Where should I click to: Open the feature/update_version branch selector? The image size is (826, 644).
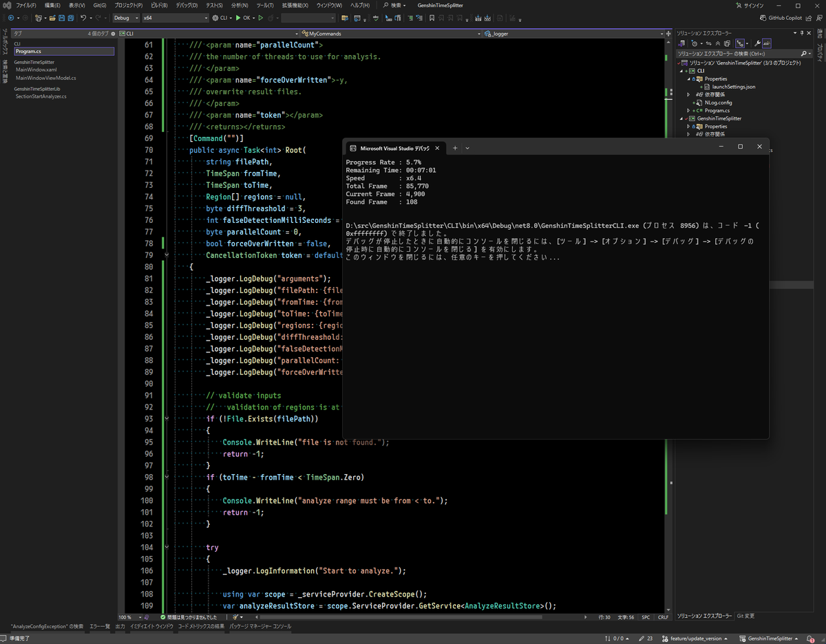[x=696, y=638]
